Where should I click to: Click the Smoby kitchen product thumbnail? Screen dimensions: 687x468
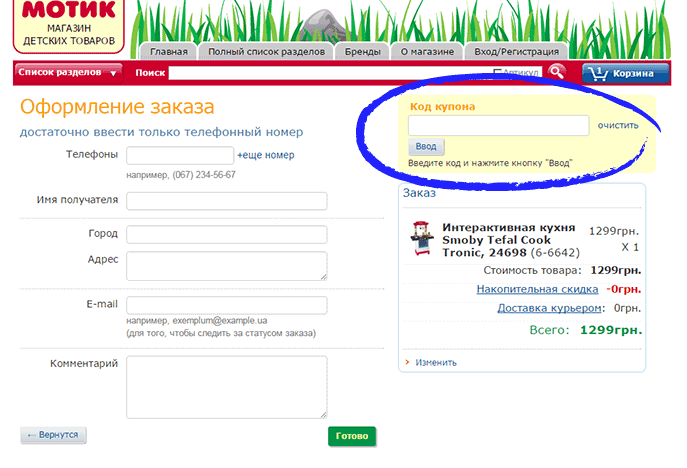pyautogui.click(x=421, y=239)
